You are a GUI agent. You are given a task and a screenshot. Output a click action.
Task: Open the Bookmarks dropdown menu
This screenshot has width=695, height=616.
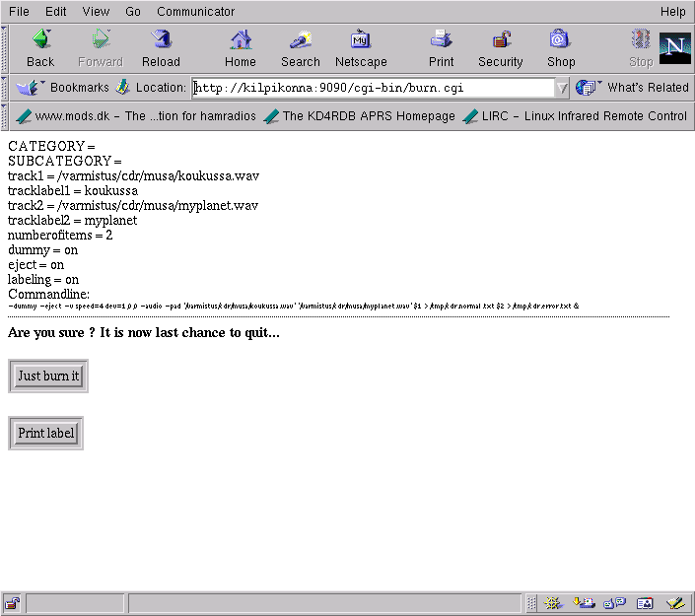point(63,88)
